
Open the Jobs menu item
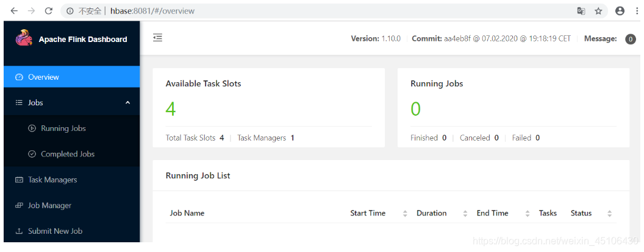point(72,103)
